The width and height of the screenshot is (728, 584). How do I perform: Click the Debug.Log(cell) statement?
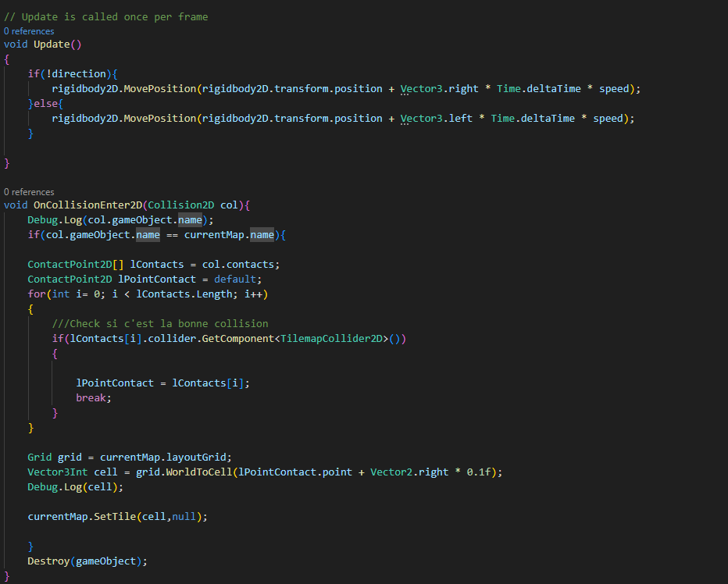(74, 487)
